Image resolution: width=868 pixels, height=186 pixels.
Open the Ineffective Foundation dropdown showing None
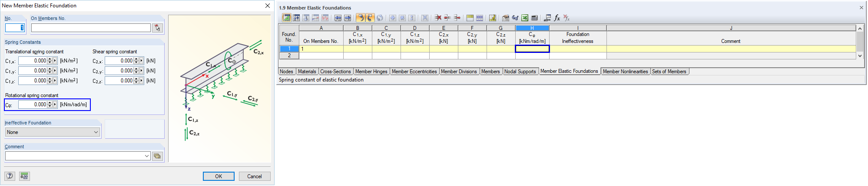pos(53,132)
